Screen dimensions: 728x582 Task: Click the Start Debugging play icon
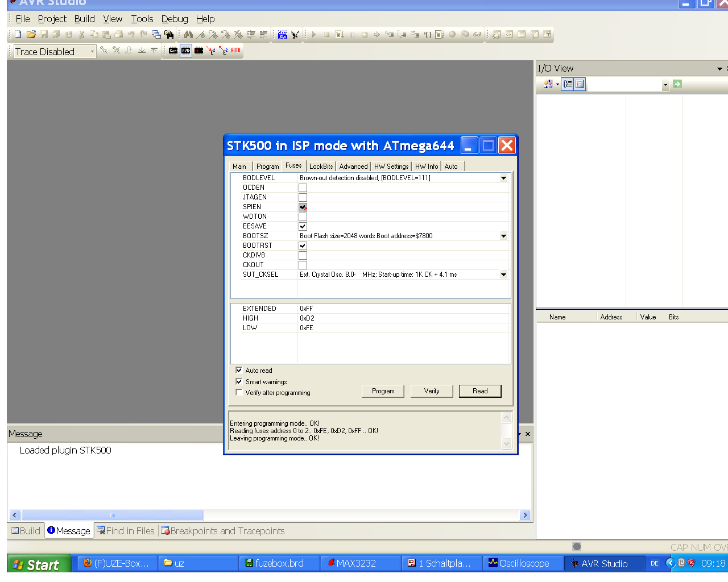point(314,34)
